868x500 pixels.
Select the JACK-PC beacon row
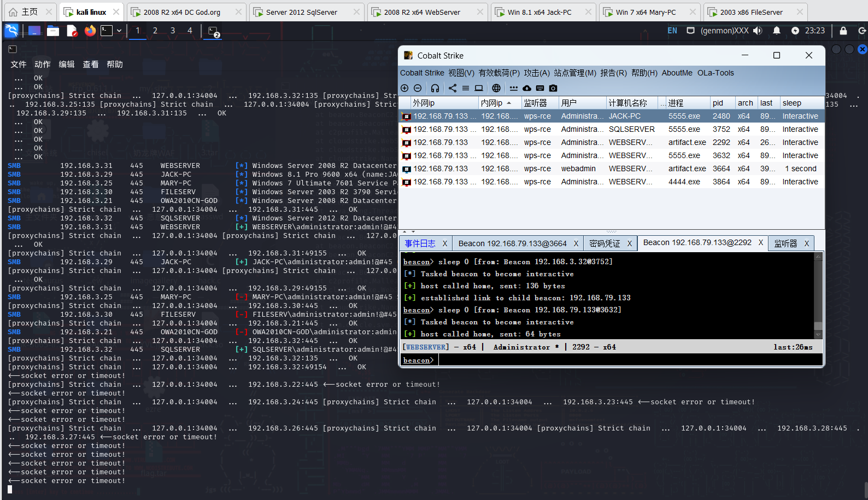pyautogui.click(x=611, y=116)
